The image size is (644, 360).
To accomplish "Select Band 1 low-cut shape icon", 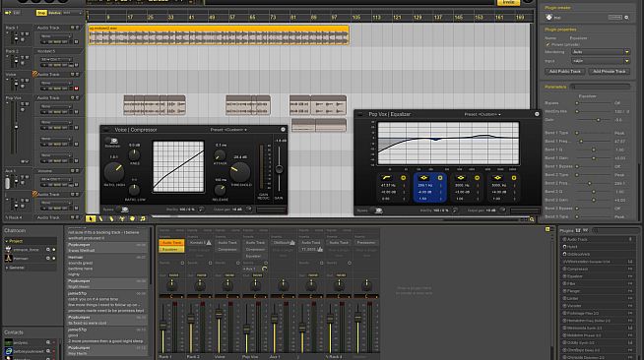I will [x=386, y=177].
